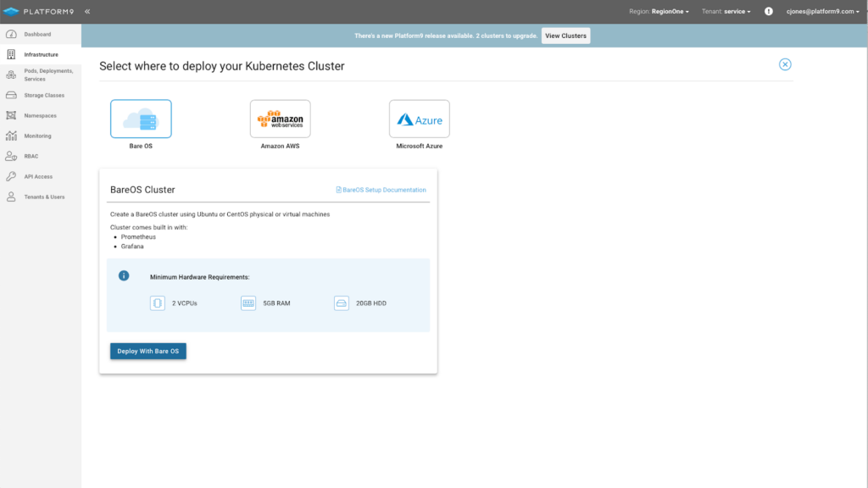Image resolution: width=868 pixels, height=488 pixels.
Task: Click the new Platform9 release banner text
Action: click(446, 36)
